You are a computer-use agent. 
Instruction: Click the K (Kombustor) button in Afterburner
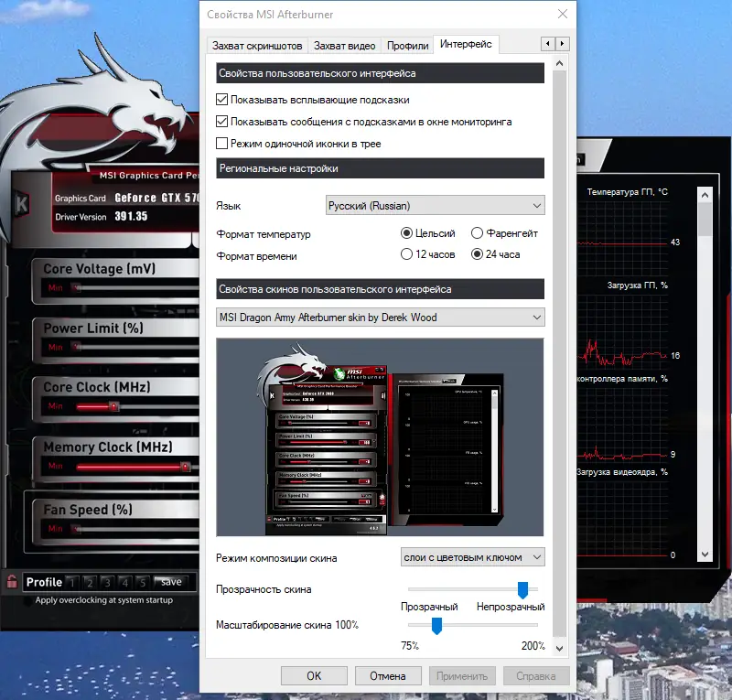tap(21, 204)
